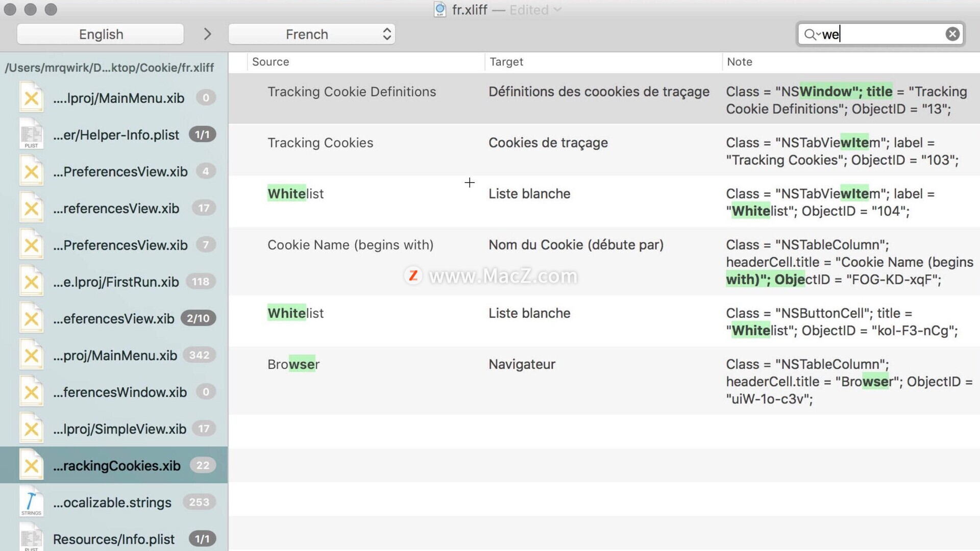
Task: Click the red X status icon on TrackingCookies.xib
Action: pyautogui.click(x=32, y=465)
